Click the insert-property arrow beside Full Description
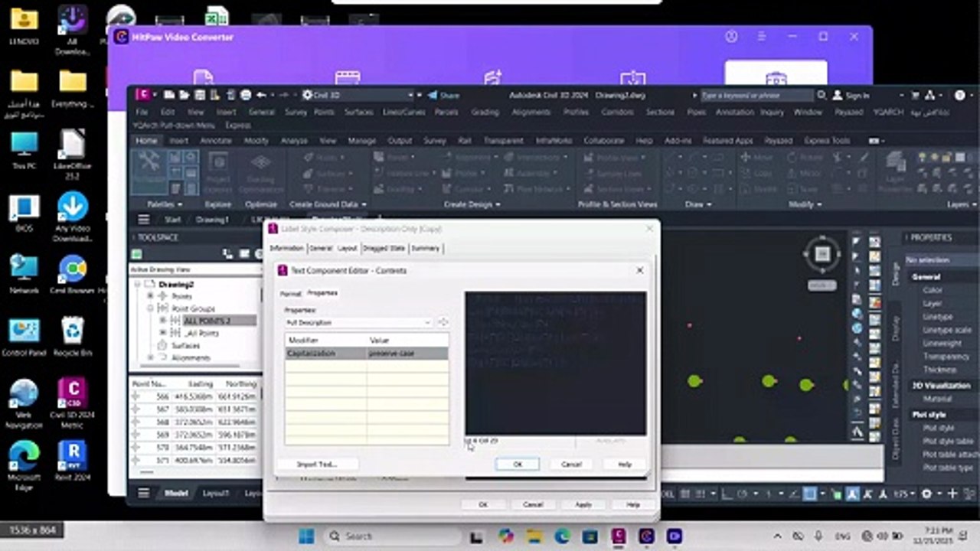The image size is (980, 551). pos(443,322)
